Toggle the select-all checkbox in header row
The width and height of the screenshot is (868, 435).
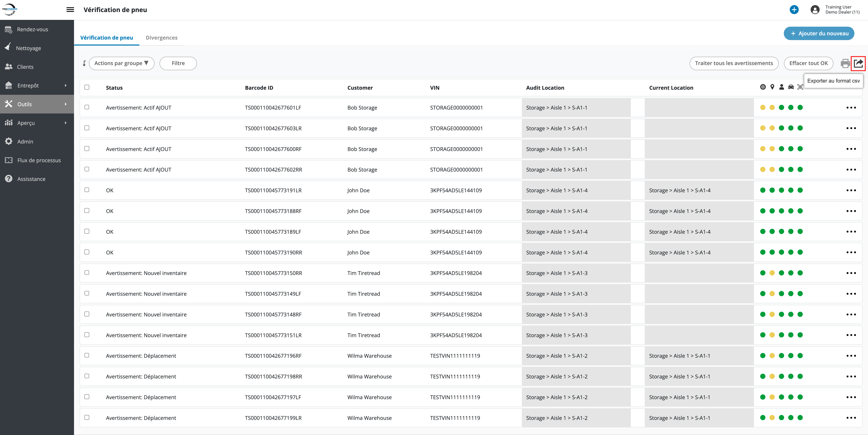[87, 87]
